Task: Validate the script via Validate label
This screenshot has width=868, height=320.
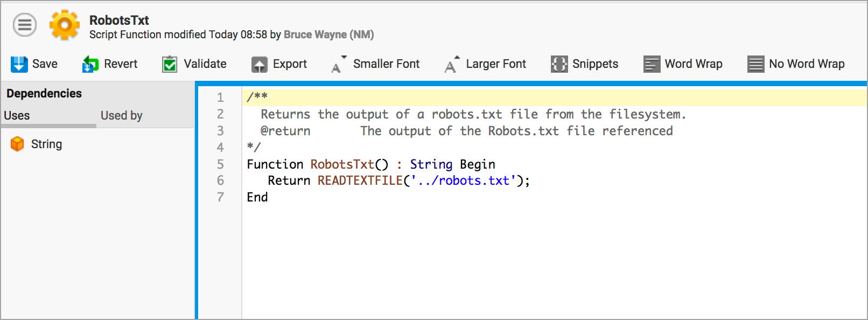Action: coord(205,64)
